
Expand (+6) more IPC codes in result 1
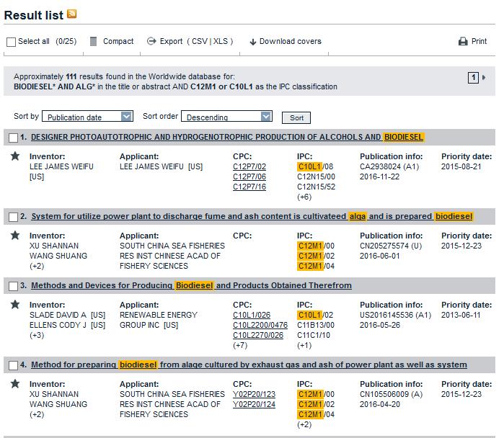click(304, 197)
